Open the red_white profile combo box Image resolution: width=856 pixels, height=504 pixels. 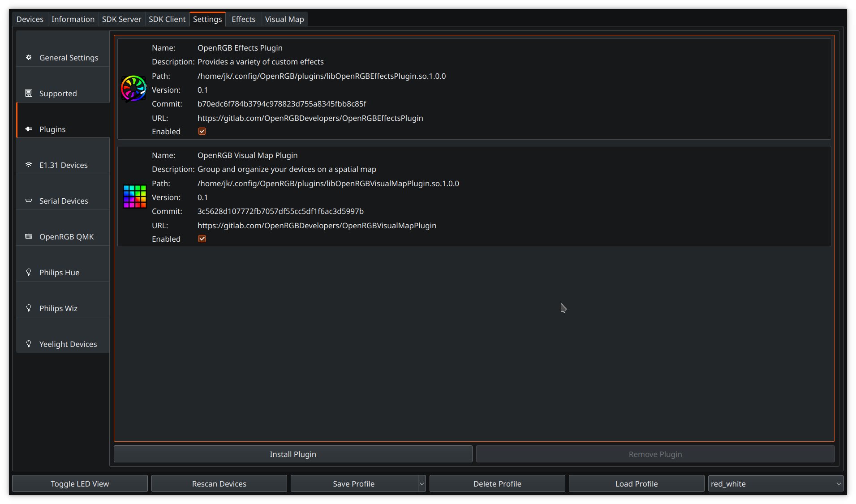775,483
